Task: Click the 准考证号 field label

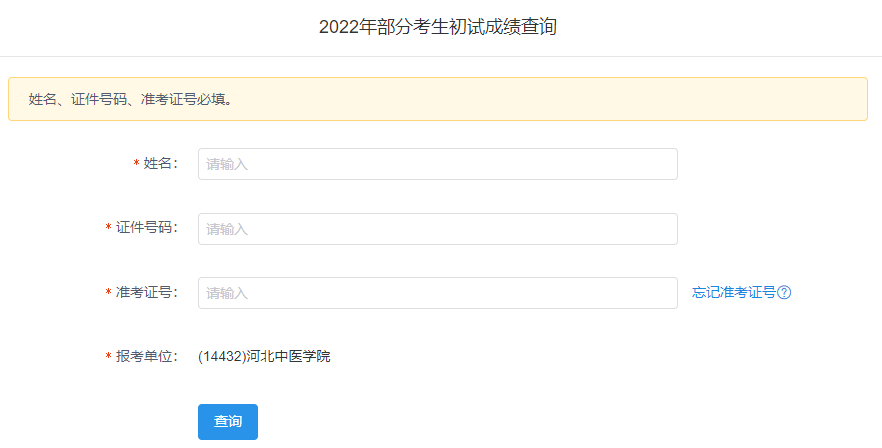Action: pyautogui.click(x=146, y=293)
